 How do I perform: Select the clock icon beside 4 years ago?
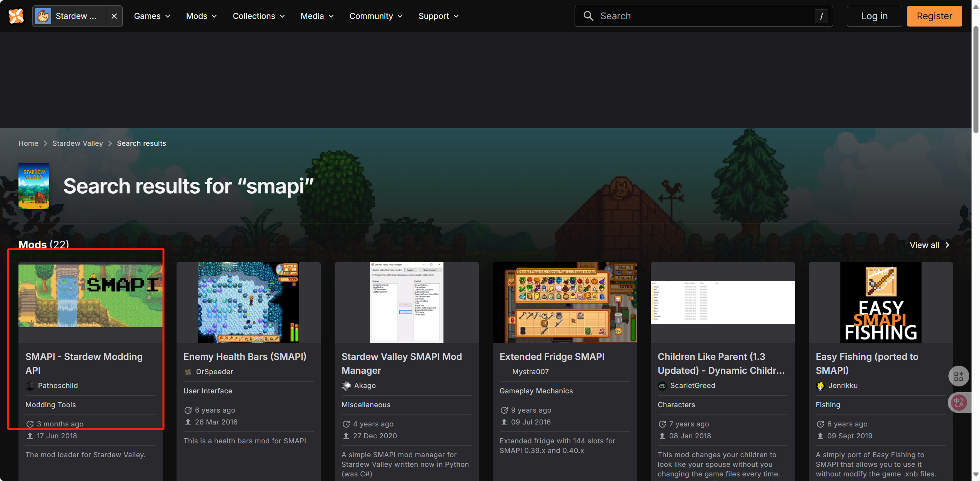tap(346, 424)
